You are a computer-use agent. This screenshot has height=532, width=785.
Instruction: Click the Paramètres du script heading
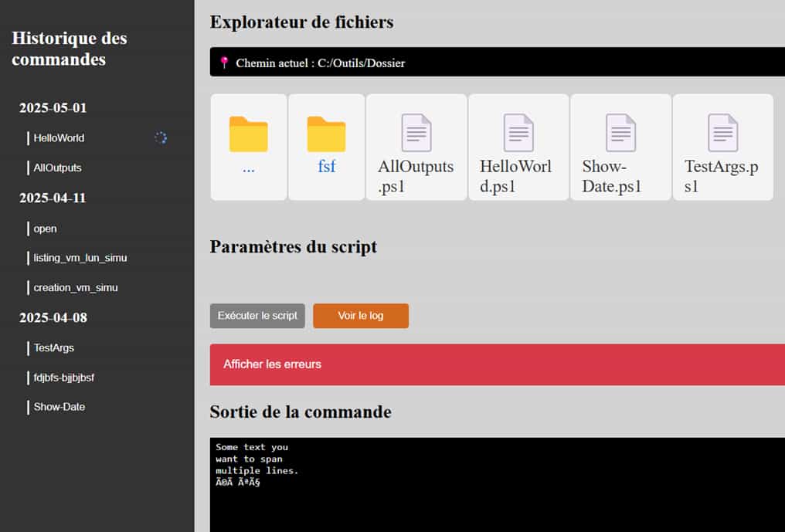[294, 247]
